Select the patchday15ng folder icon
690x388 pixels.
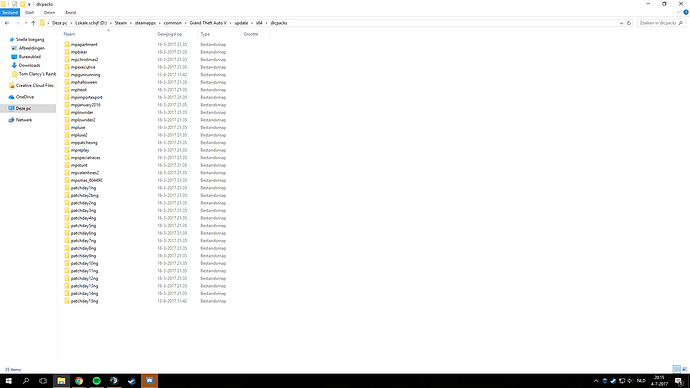[66, 301]
